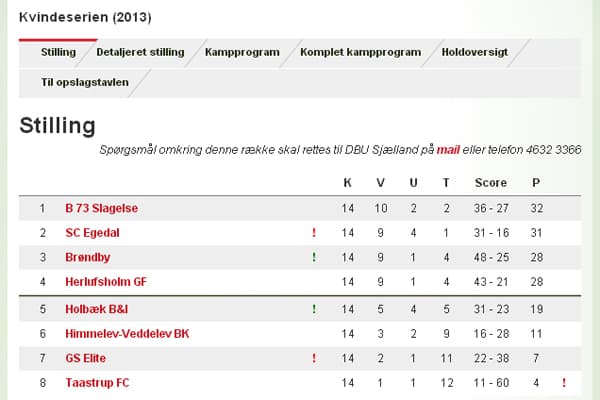Select the Komplet kampprogram tab
Viewport: 600px width, 400px height.
point(360,53)
